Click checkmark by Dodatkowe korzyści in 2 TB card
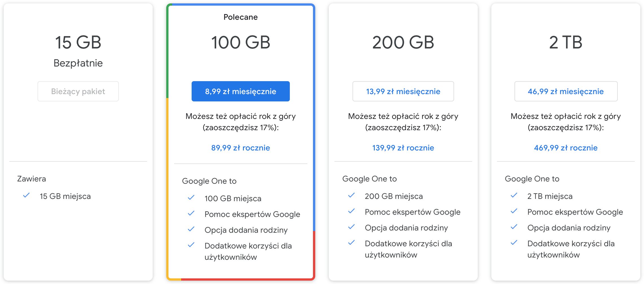644x284 pixels. coord(514,243)
